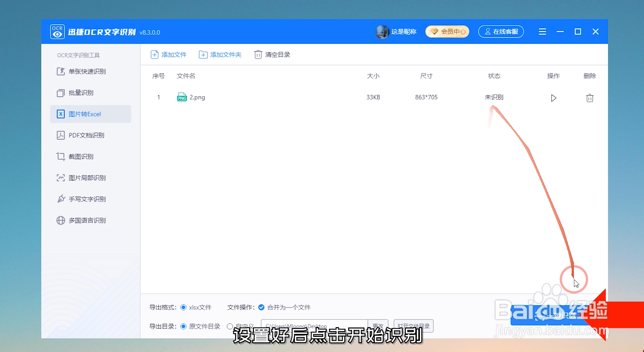644x352 pixels.
Task: Select 单张快速识别 in the sidebar
Action: click(91, 71)
